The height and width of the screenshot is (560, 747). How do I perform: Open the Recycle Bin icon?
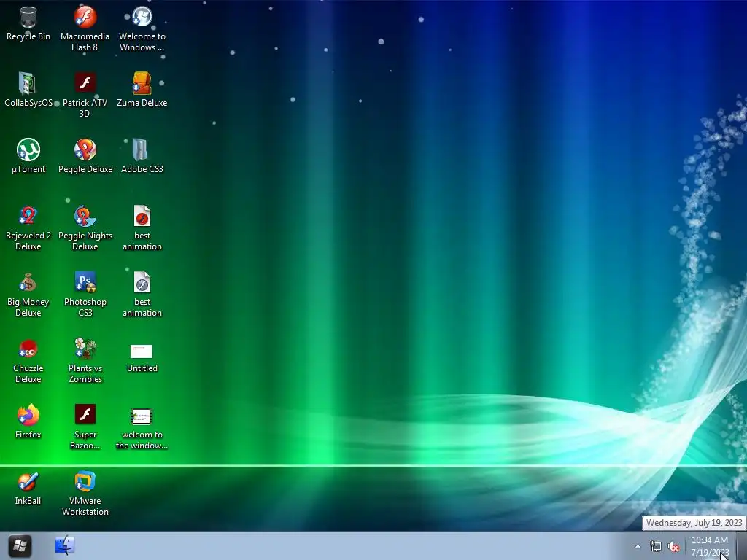pyautogui.click(x=28, y=24)
